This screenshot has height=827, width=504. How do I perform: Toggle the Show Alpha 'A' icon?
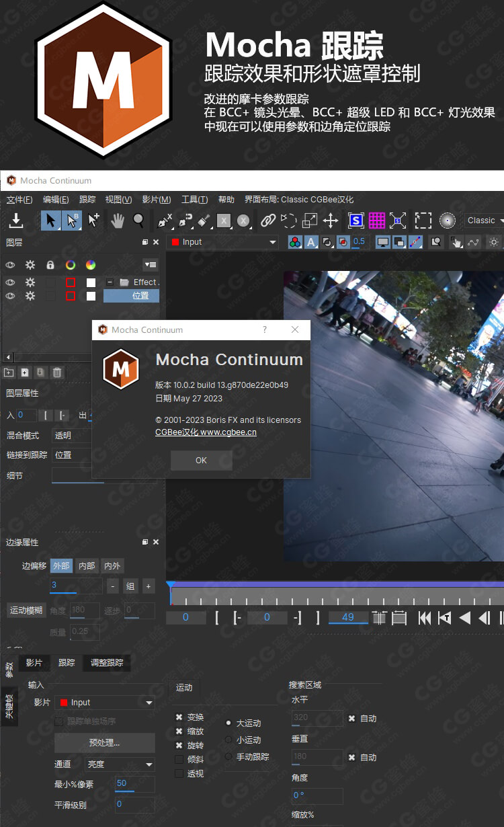311,242
